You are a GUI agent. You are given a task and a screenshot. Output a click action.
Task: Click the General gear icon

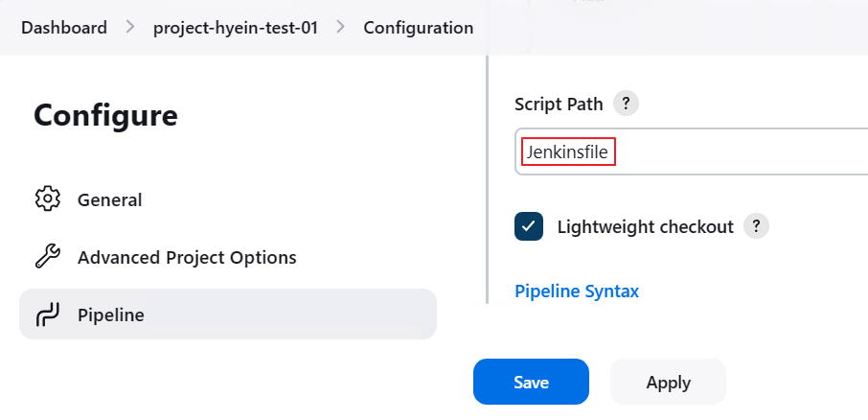47,199
